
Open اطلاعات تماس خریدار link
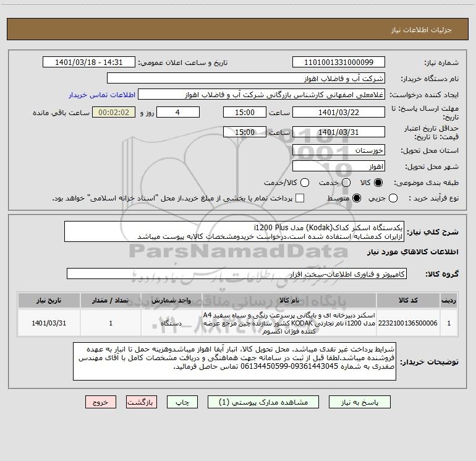pyautogui.click(x=102, y=95)
